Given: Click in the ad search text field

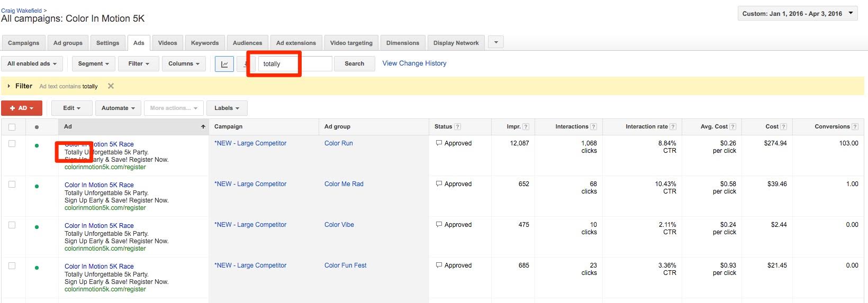Looking at the screenshot, I should click(295, 64).
